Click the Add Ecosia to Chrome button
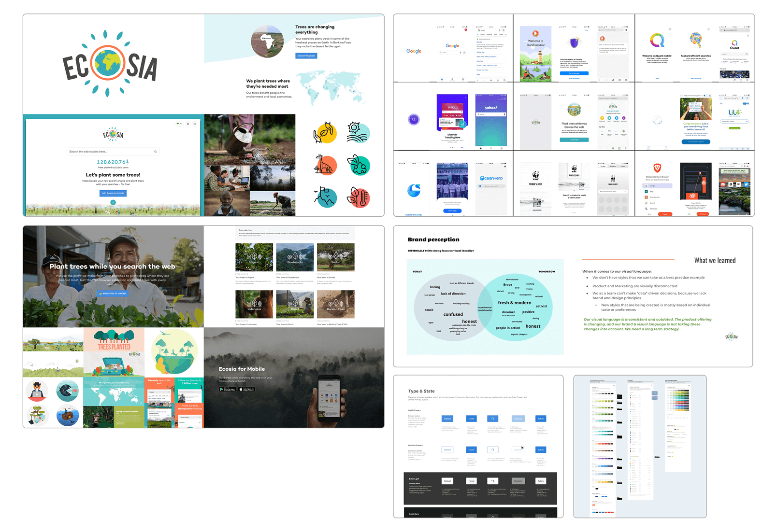Viewport: 777px width, 532px height. coord(113,294)
